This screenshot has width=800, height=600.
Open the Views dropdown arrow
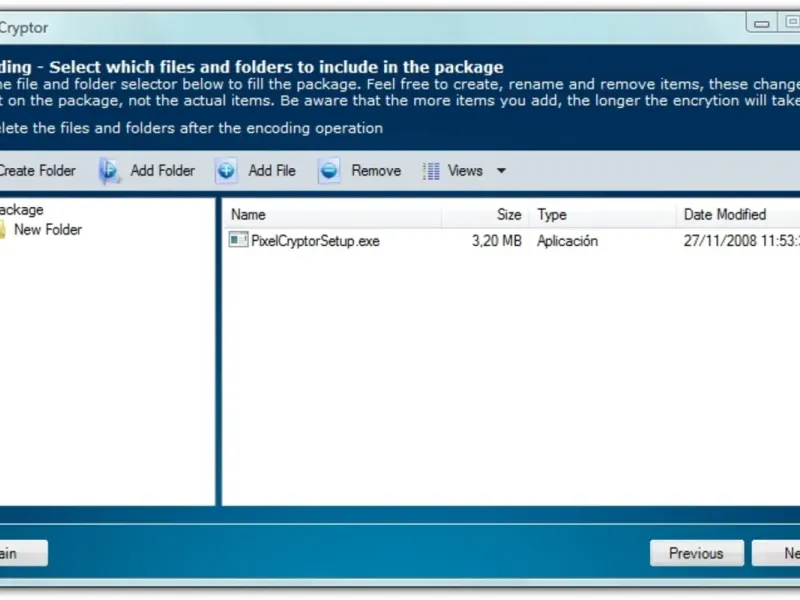[502, 170]
